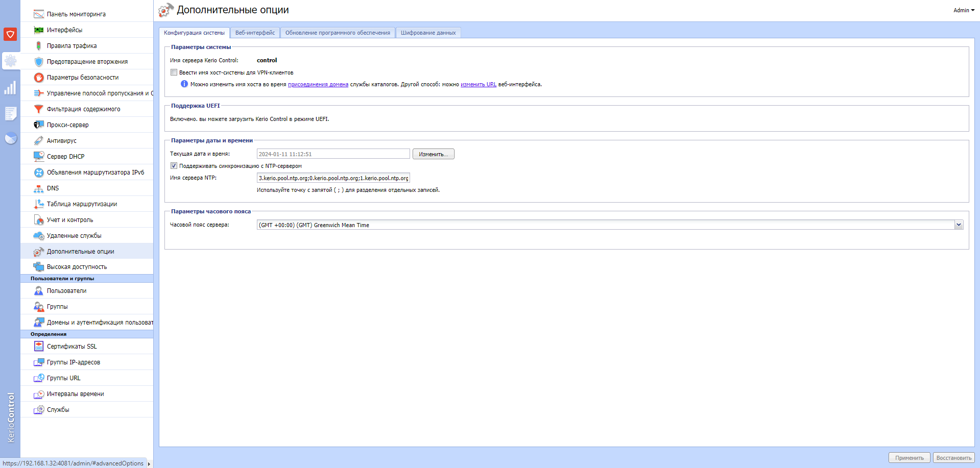980x468 pixels.
Task: Open the SSL certificates icon
Action: [38, 347]
